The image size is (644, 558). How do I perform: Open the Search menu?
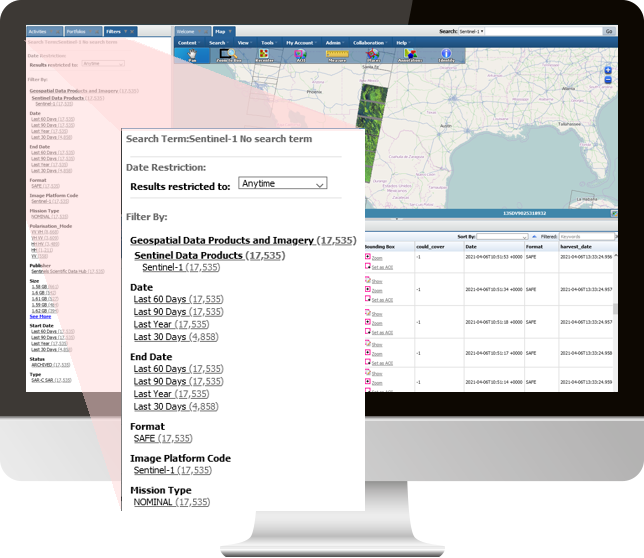coord(218,43)
